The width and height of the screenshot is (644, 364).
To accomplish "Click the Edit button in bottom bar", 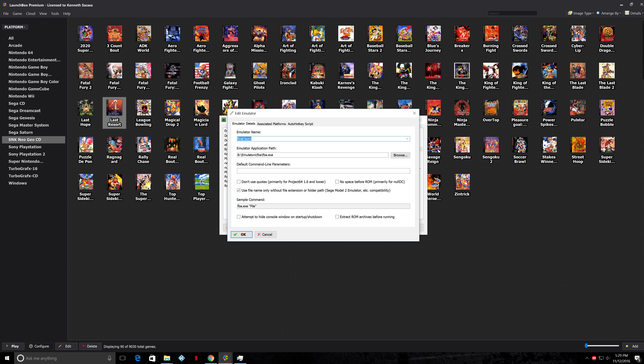I will click(66, 346).
